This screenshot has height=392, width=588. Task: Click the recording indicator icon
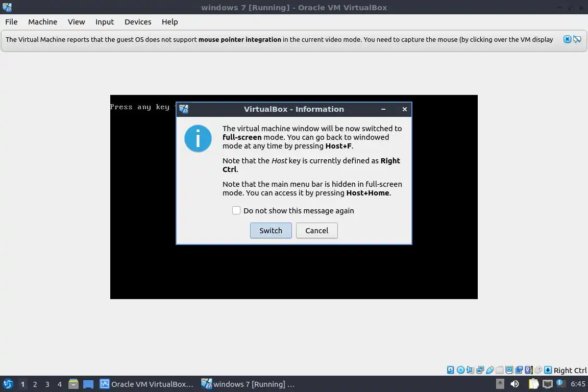[519, 370]
